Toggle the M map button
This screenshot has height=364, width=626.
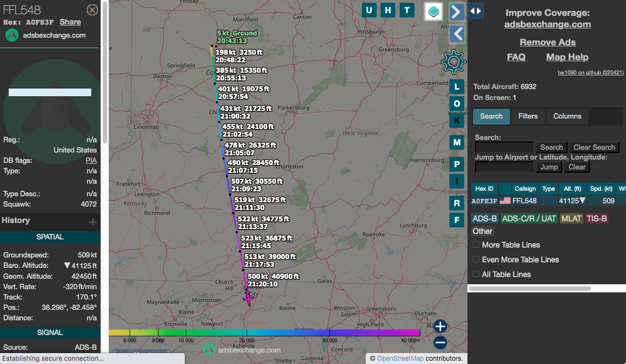[x=457, y=143]
